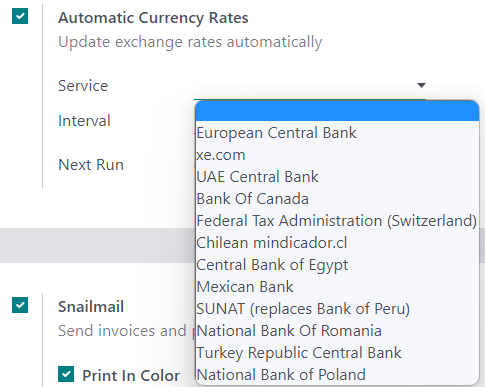The width and height of the screenshot is (485, 387).
Task: Click the Next Run field label
Action: tap(91, 165)
